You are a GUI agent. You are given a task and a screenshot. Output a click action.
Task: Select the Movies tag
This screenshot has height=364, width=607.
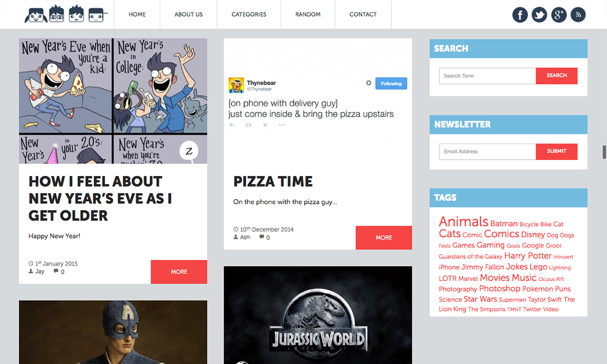coord(495,278)
